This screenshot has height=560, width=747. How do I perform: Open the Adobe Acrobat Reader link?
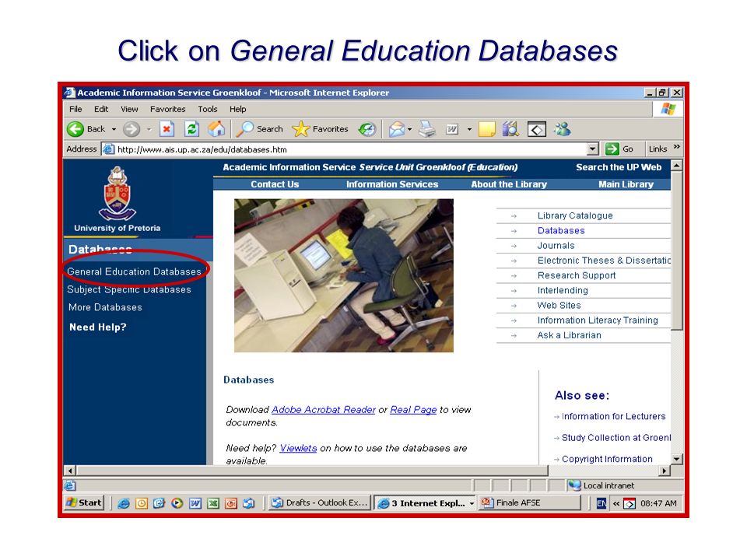coord(324,410)
